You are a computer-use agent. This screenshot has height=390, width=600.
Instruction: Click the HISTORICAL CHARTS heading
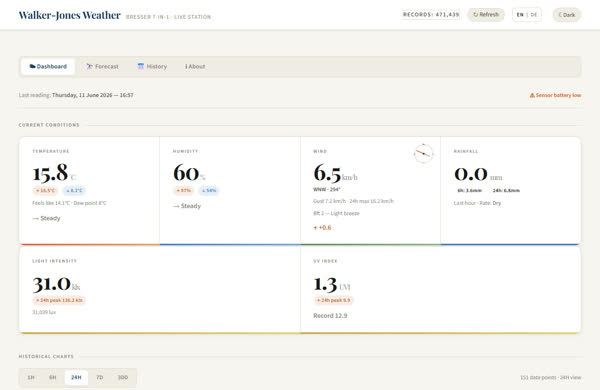click(46, 357)
